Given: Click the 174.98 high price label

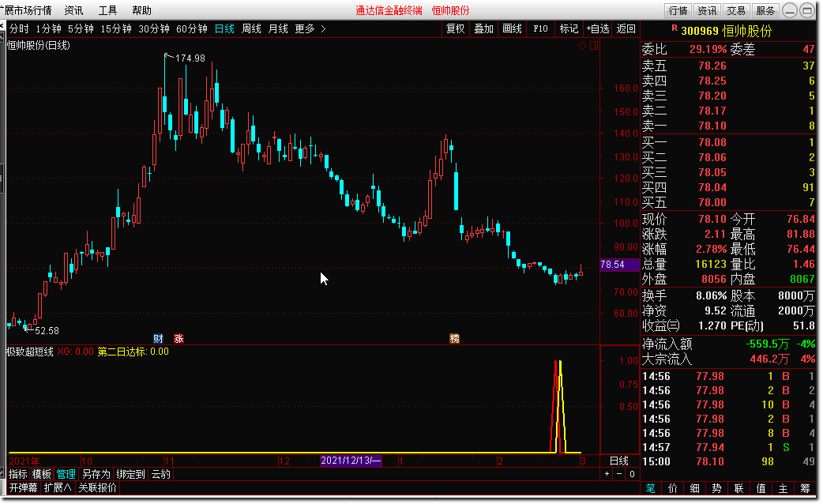Looking at the screenshot, I should point(190,58).
